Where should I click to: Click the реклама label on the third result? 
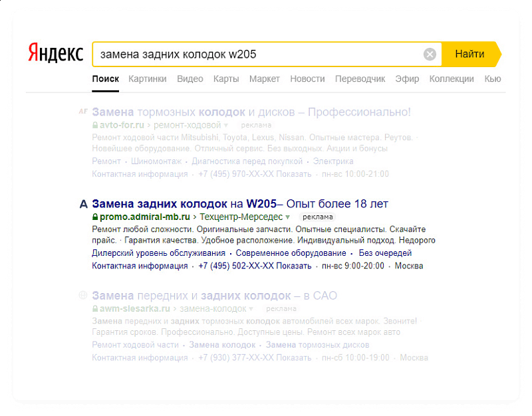point(281,308)
